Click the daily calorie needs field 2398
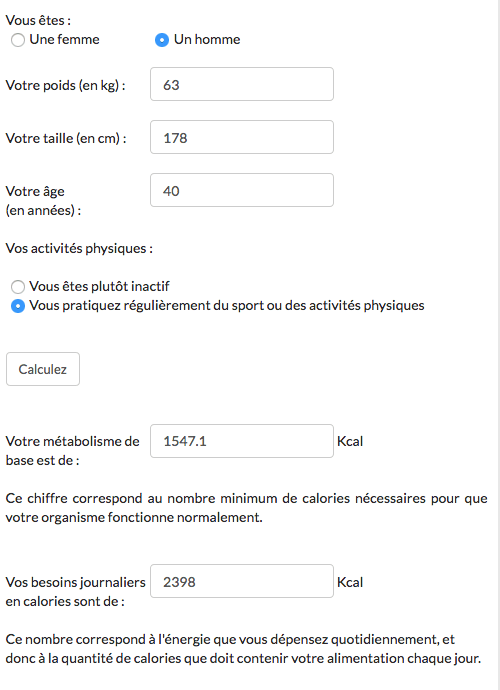Image resolution: width=500 pixels, height=690 pixels. [x=242, y=581]
